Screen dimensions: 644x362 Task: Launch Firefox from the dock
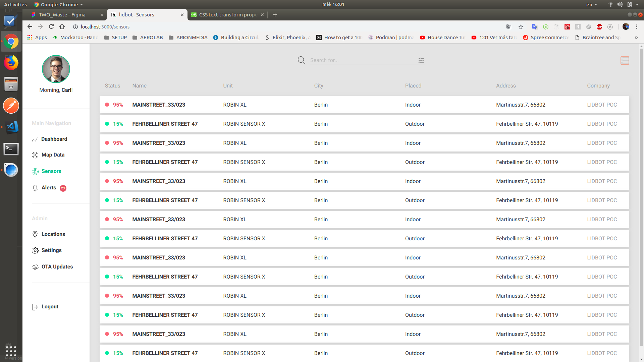click(11, 62)
